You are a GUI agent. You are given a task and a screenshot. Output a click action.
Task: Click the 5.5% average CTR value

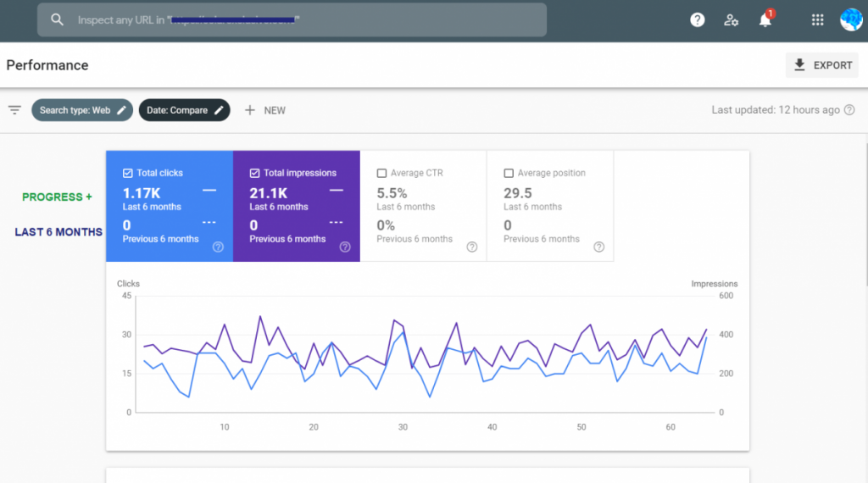(392, 193)
